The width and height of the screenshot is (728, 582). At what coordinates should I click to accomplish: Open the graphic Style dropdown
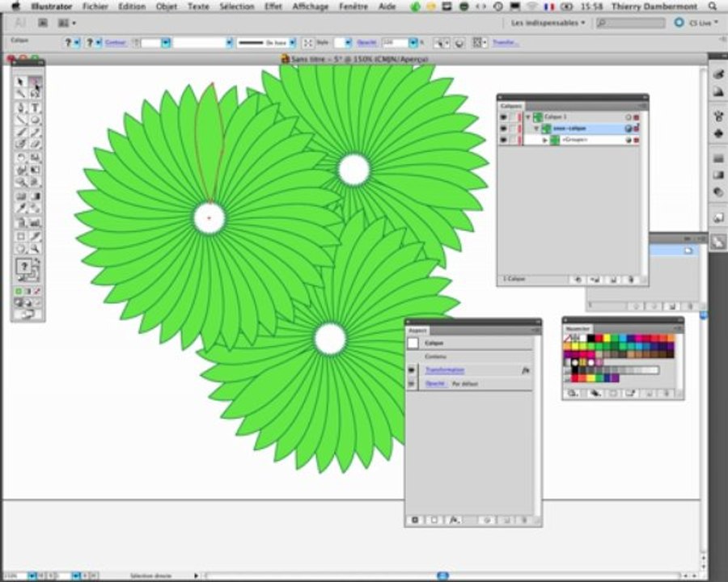point(348,43)
